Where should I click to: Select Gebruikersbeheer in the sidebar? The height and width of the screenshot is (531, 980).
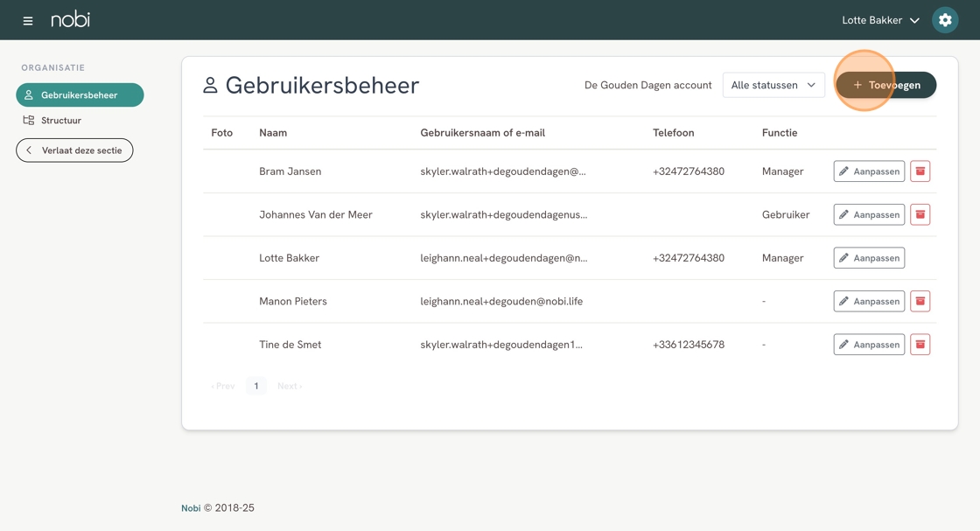click(x=80, y=94)
